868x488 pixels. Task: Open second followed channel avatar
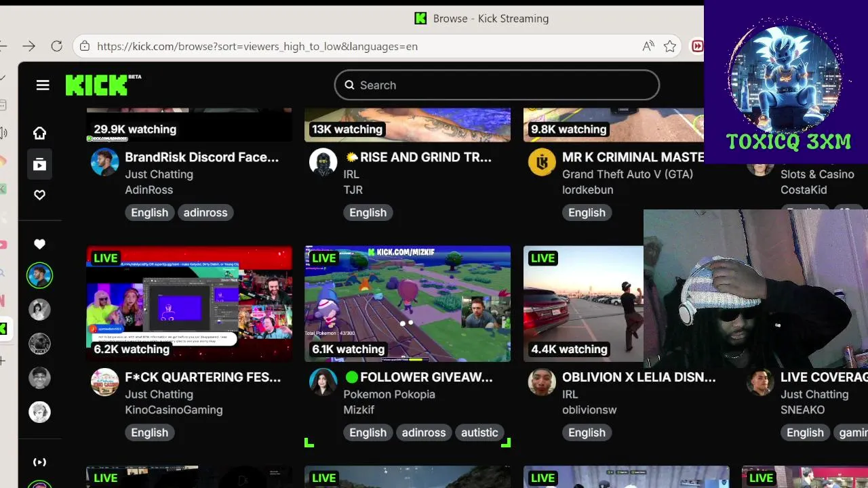[x=39, y=309]
